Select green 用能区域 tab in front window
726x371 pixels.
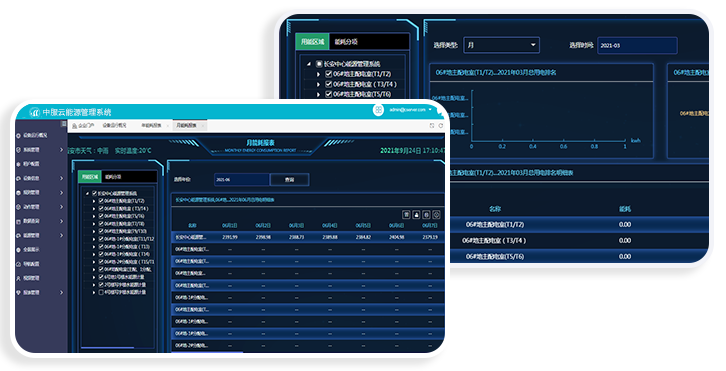[x=90, y=176]
